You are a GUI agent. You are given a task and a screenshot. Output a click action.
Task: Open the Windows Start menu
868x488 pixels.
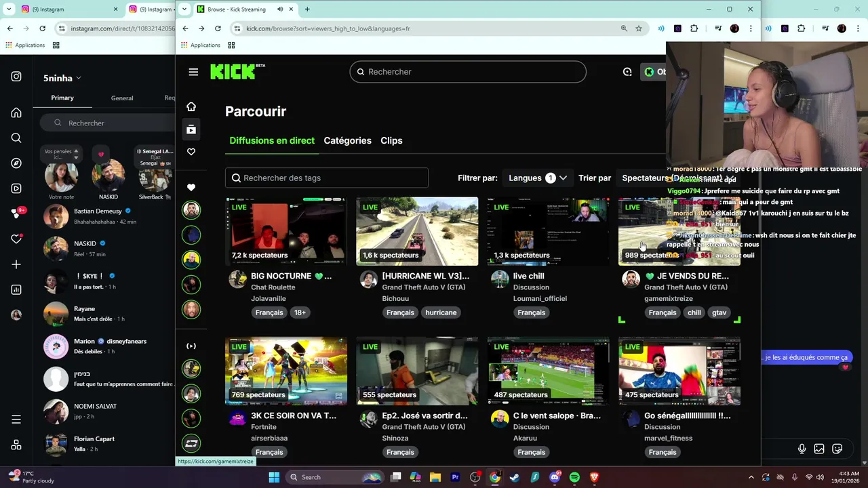[274, 477]
